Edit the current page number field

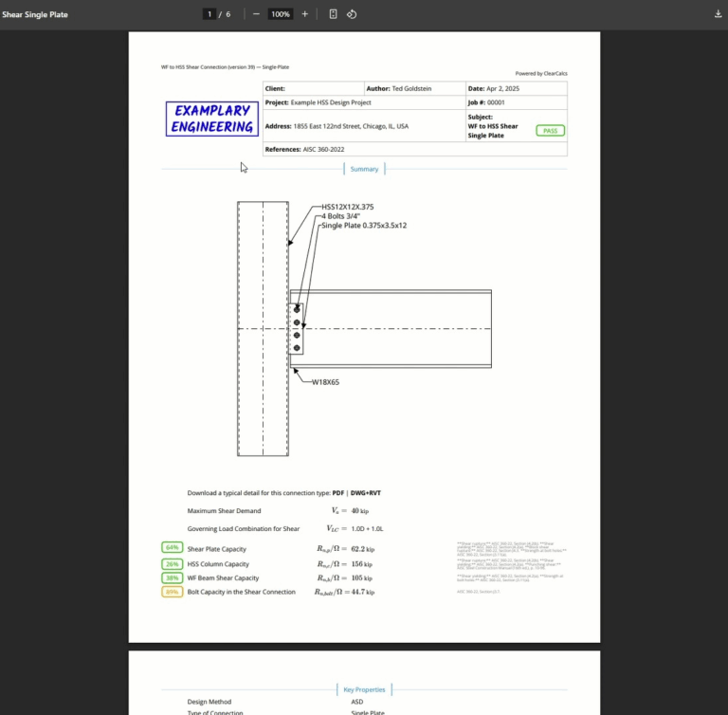pyautogui.click(x=209, y=14)
